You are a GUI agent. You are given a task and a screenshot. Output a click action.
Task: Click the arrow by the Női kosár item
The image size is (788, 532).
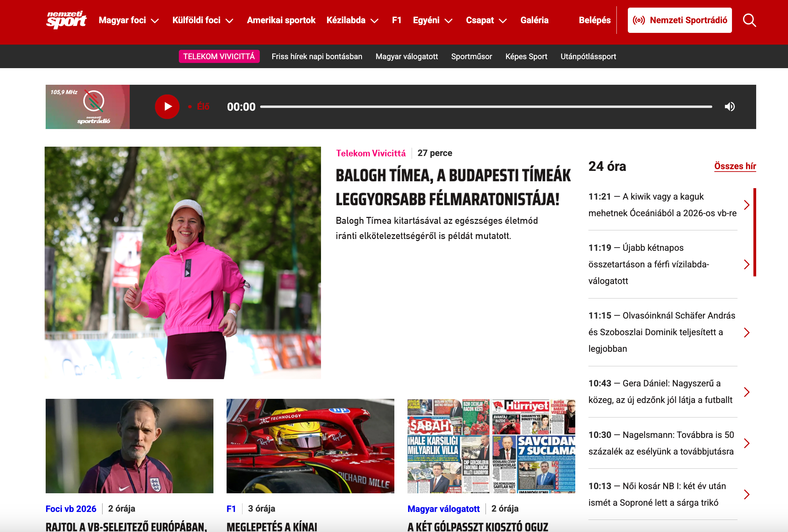746,495
